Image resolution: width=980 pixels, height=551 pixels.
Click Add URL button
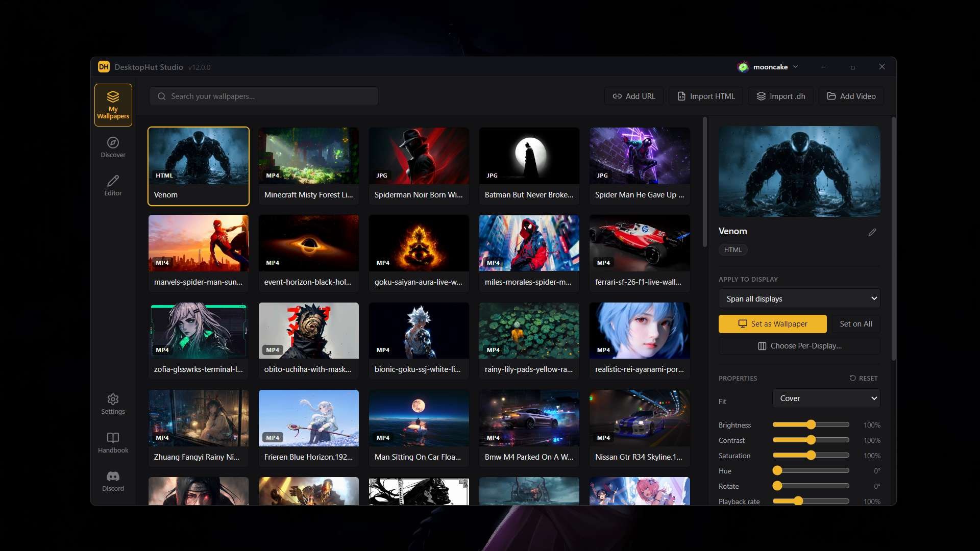click(x=634, y=96)
